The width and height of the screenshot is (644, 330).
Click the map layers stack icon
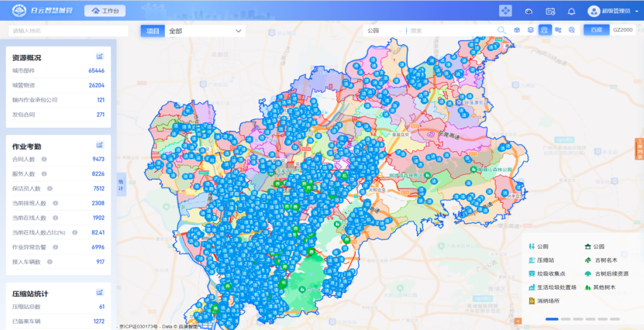(530, 30)
